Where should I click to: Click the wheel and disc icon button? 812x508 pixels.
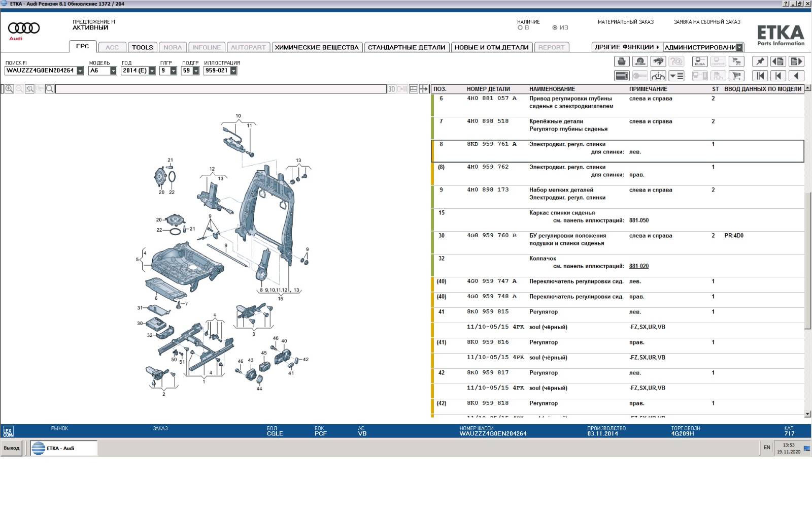coord(640,61)
